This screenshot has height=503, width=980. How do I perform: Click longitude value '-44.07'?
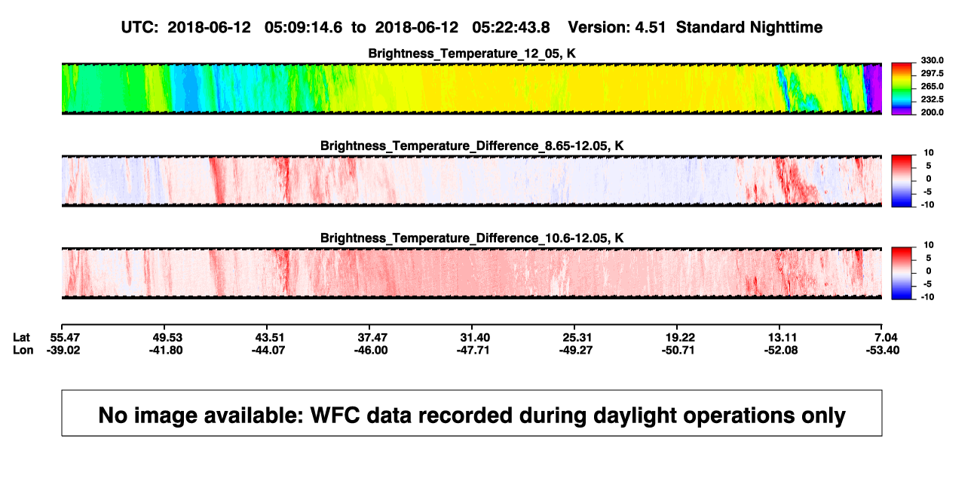pyautogui.click(x=269, y=350)
